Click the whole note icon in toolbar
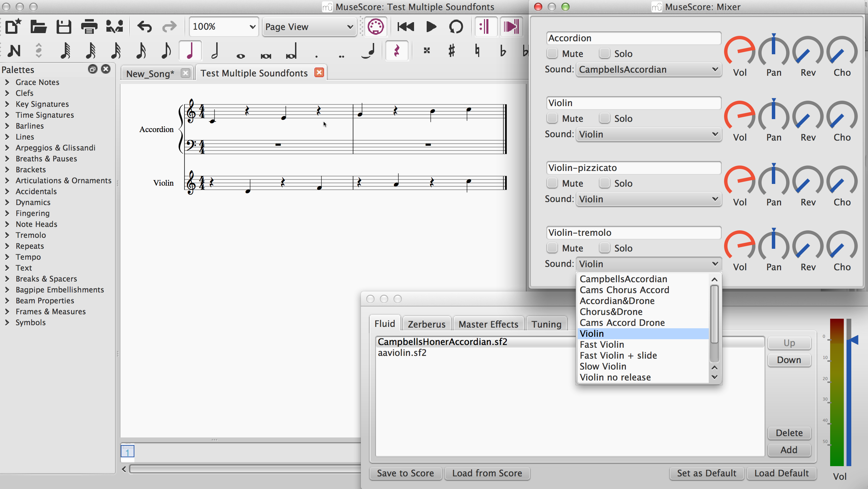 click(x=241, y=51)
